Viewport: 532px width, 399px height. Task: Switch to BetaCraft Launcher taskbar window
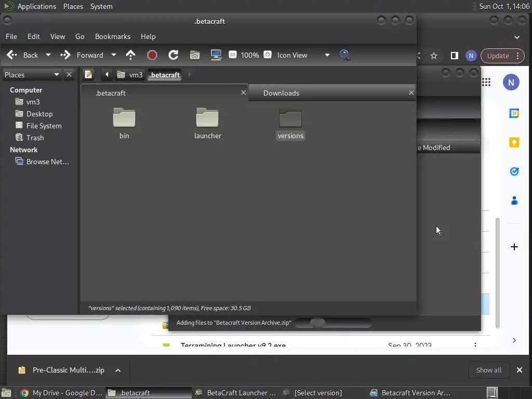tap(236, 393)
